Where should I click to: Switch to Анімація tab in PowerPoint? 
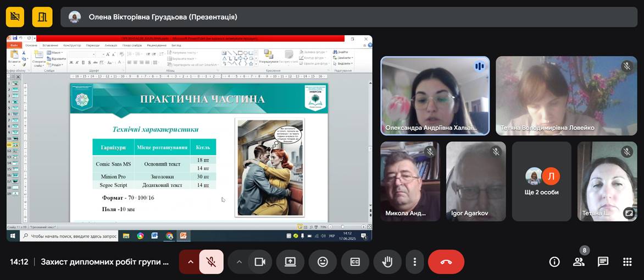[x=111, y=45]
